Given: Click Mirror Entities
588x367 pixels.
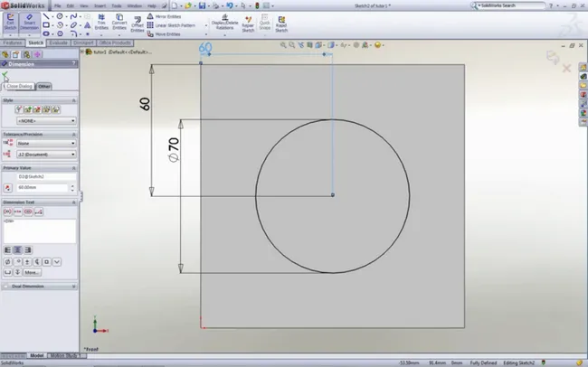Looking at the screenshot, I should (164, 16).
